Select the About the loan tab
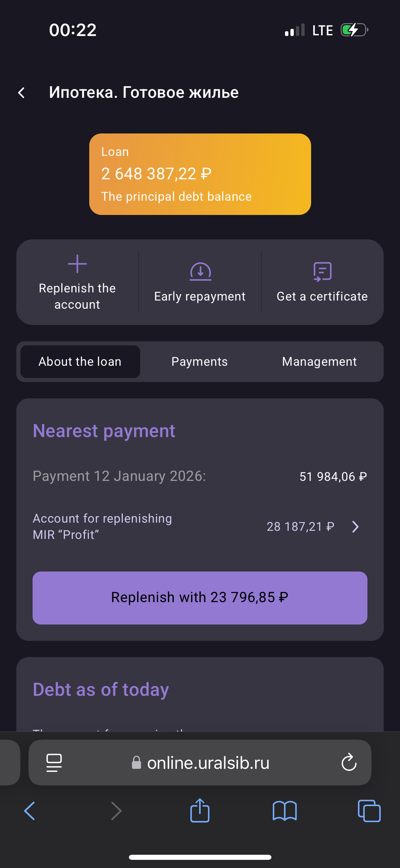This screenshot has height=868, width=400. tap(80, 362)
